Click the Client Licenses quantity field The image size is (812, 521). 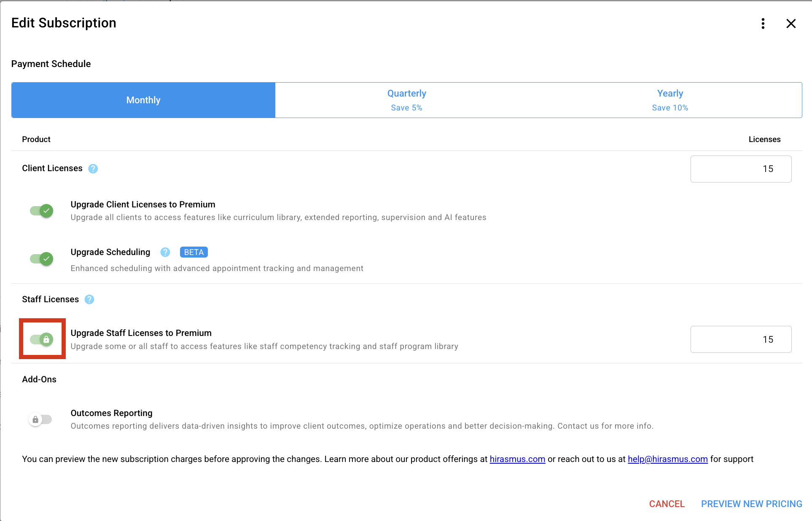pyautogui.click(x=741, y=169)
